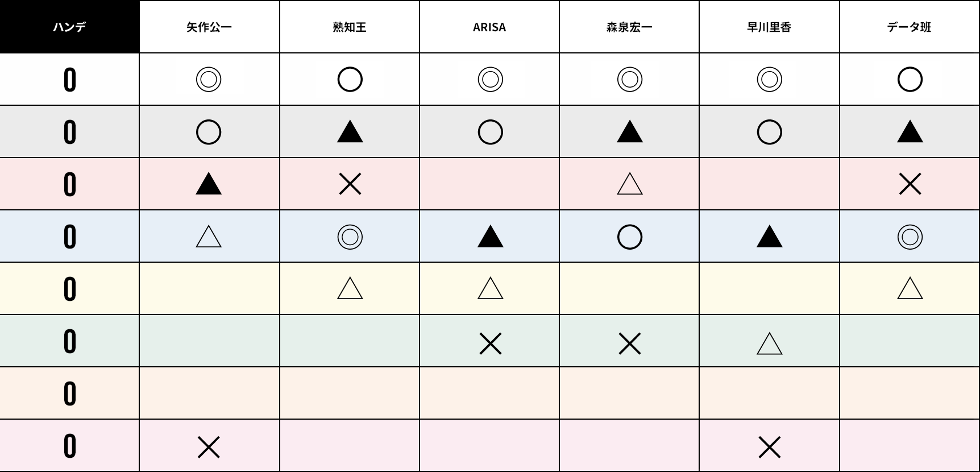Select the データ班 column header
The height and width of the screenshot is (472, 980).
[x=910, y=27]
